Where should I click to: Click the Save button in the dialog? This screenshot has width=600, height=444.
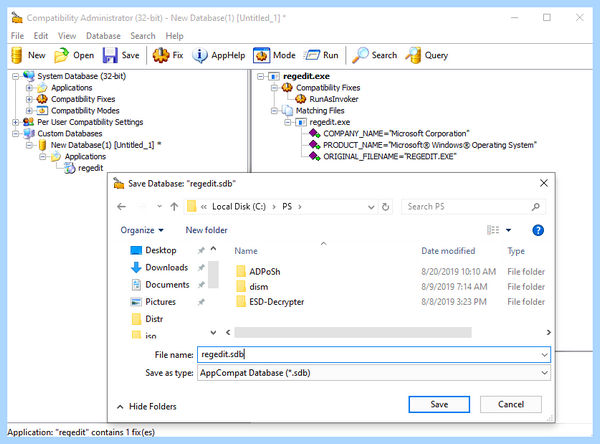tap(439, 404)
